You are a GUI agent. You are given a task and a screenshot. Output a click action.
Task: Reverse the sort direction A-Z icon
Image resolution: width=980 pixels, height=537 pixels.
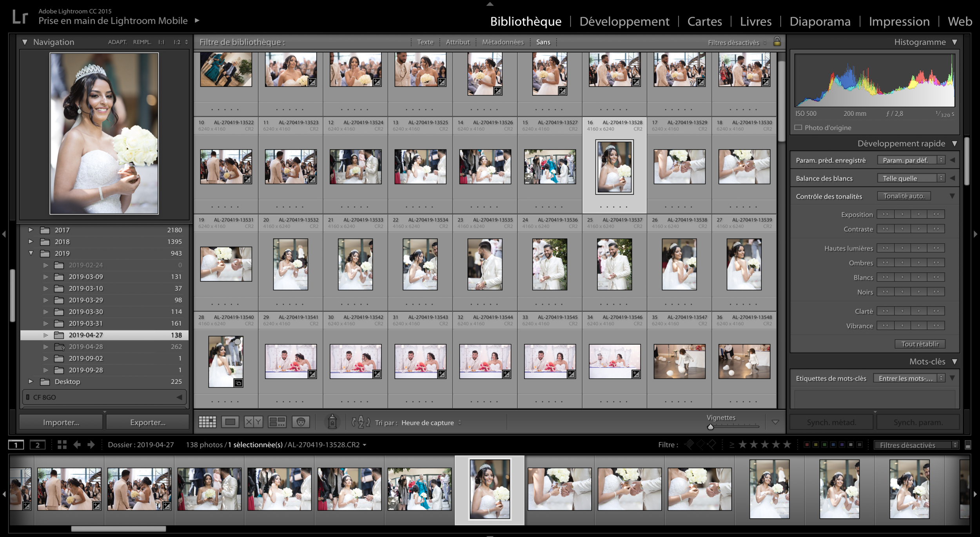pyautogui.click(x=361, y=422)
